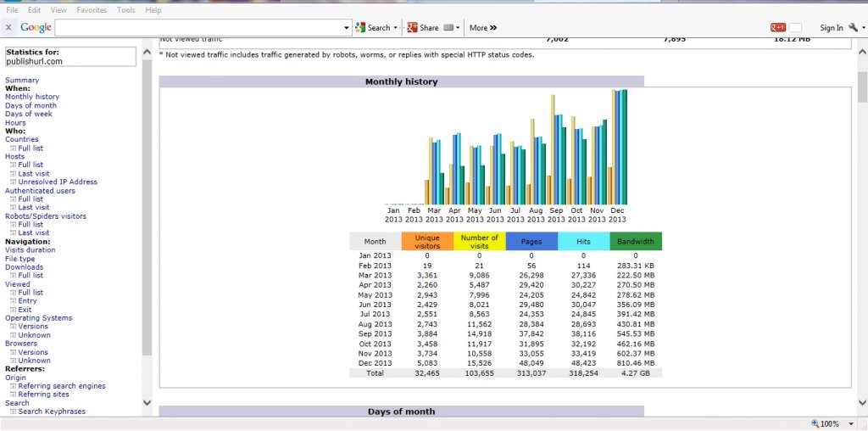
Task: Open Full list icon under Hosts
Action: (14, 165)
